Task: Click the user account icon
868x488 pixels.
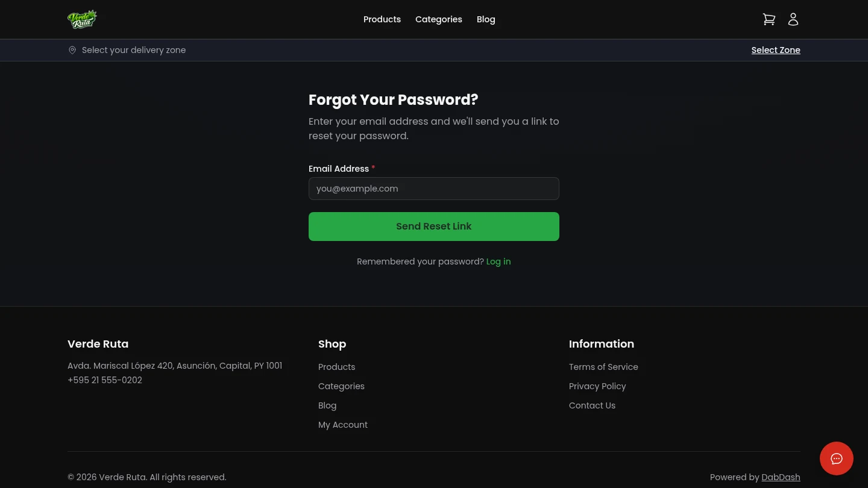Action: [793, 19]
